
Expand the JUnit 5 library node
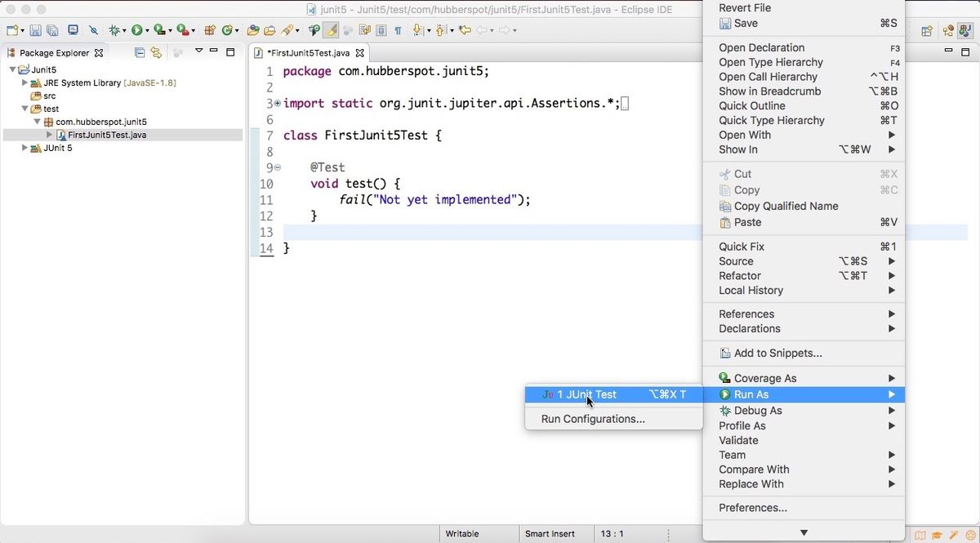pos(24,148)
